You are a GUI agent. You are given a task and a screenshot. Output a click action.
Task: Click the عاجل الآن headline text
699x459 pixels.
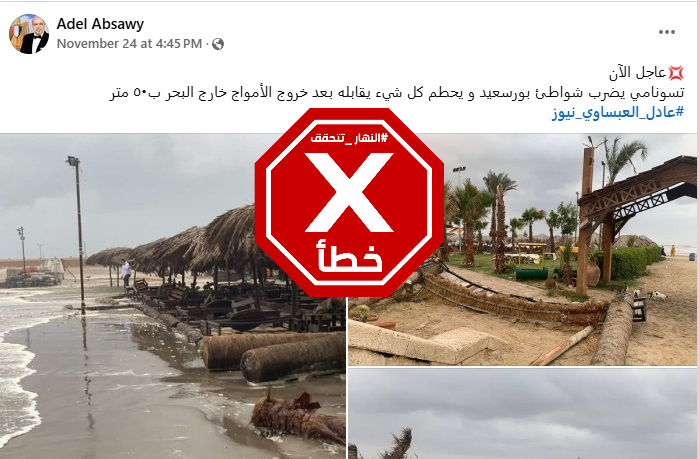click(637, 72)
